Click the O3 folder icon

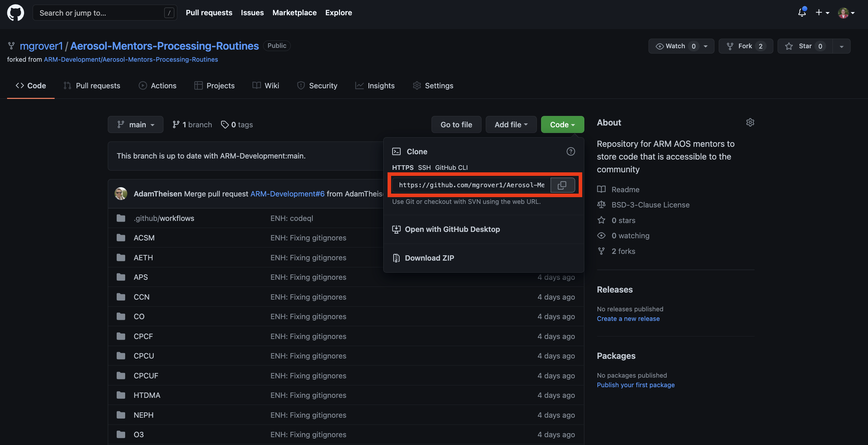tap(121, 434)
